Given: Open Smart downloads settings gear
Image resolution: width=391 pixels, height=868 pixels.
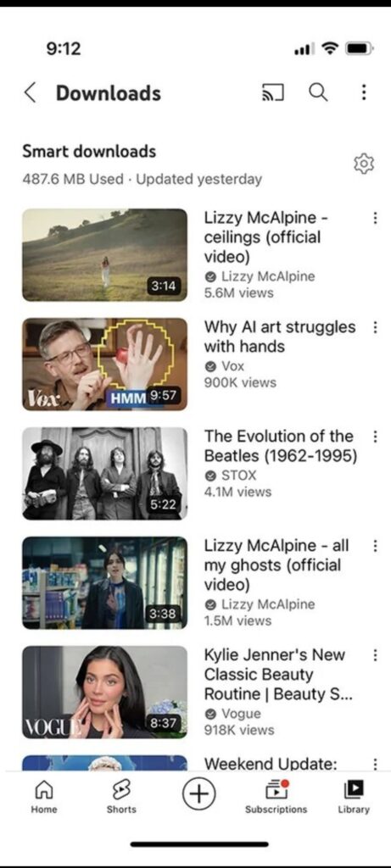Looking at the screenshot, I should (x=364, y=164).
